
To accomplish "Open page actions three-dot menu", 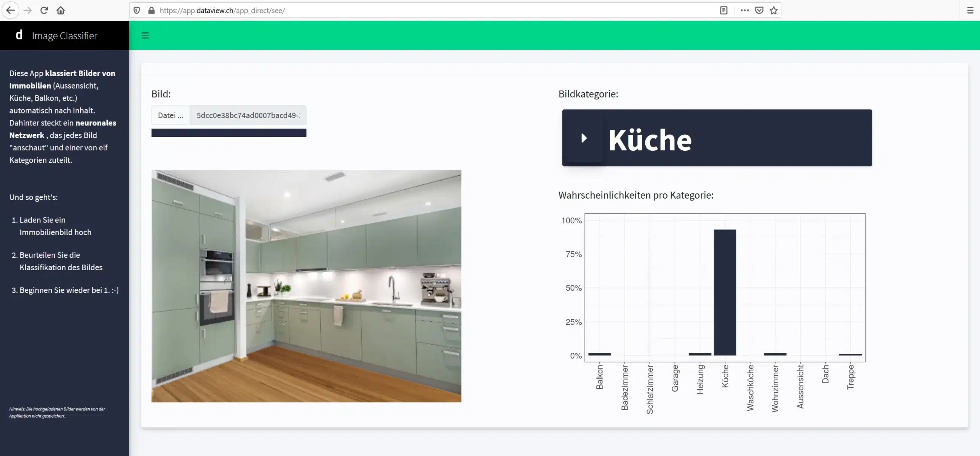I will (744, 10).
